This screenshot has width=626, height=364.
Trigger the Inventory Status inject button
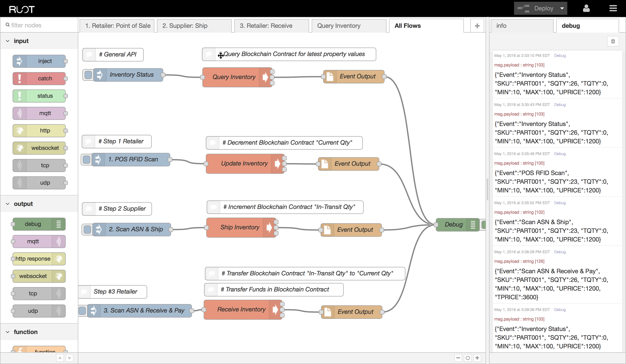[88, 75]
